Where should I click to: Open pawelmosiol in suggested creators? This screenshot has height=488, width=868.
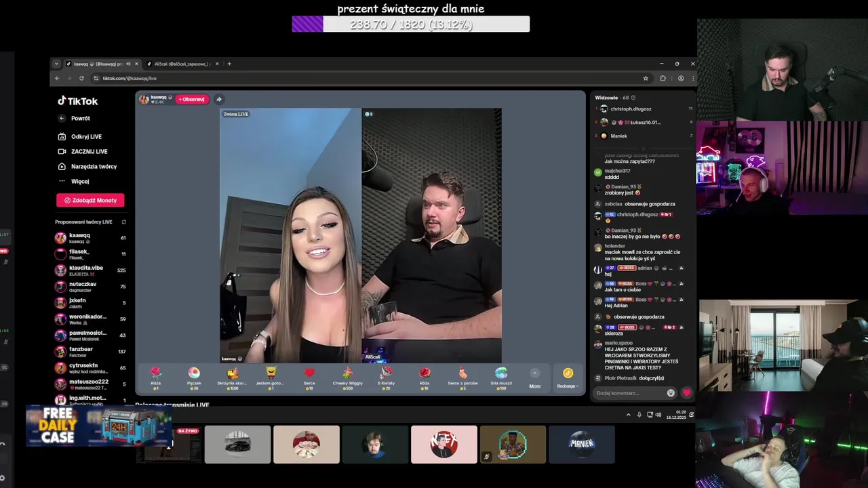(x=90, y=335)
